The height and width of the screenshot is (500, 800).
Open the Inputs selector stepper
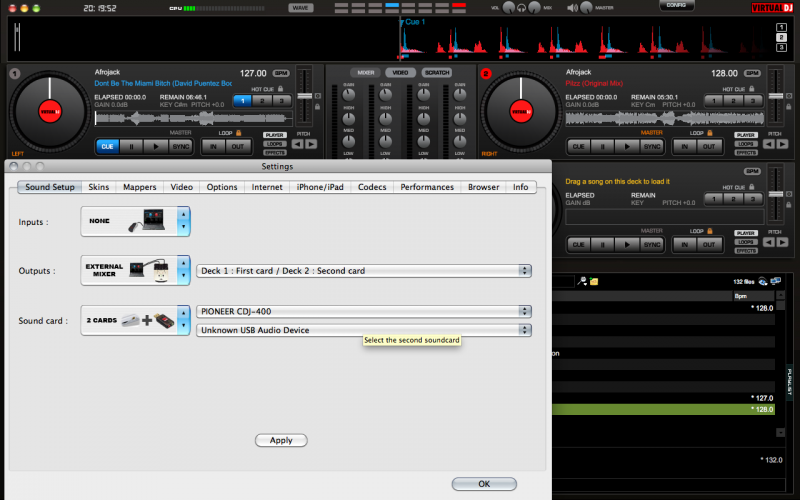[184, 221]
